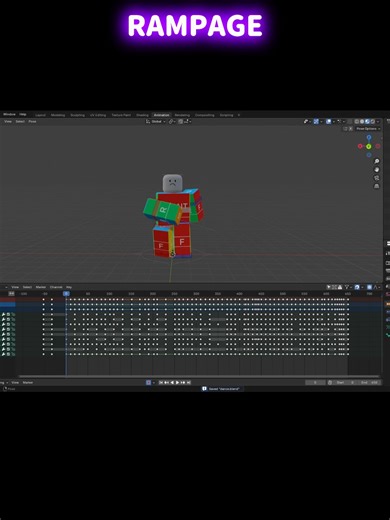Select the red summary channel row

pos(8,300)
